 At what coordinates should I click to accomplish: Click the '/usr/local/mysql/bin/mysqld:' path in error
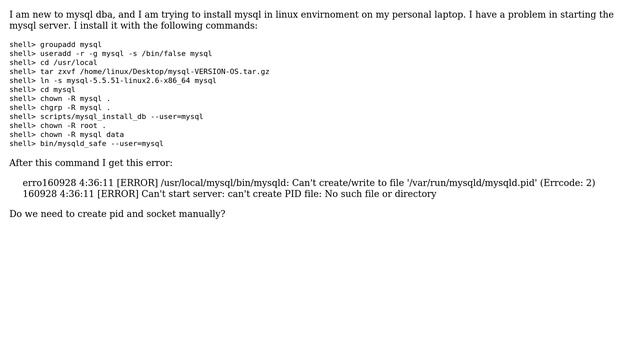225,182
